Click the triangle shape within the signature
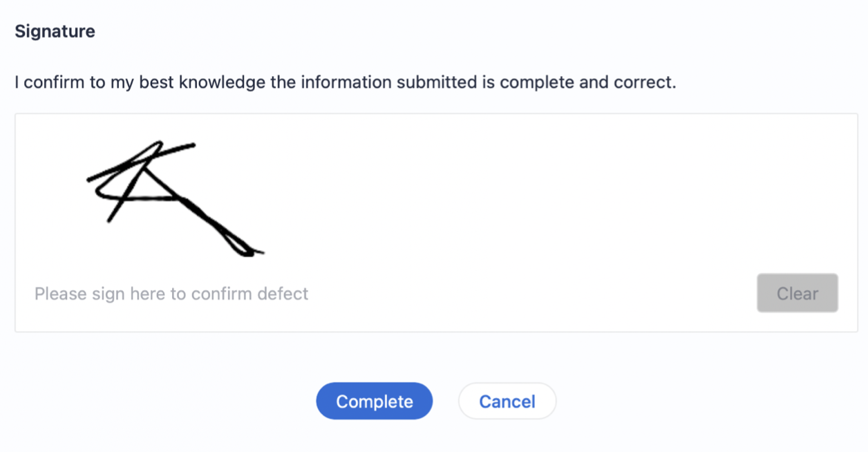Image resolution: width=868 pixels, height=452 pixels. (147, 187)
